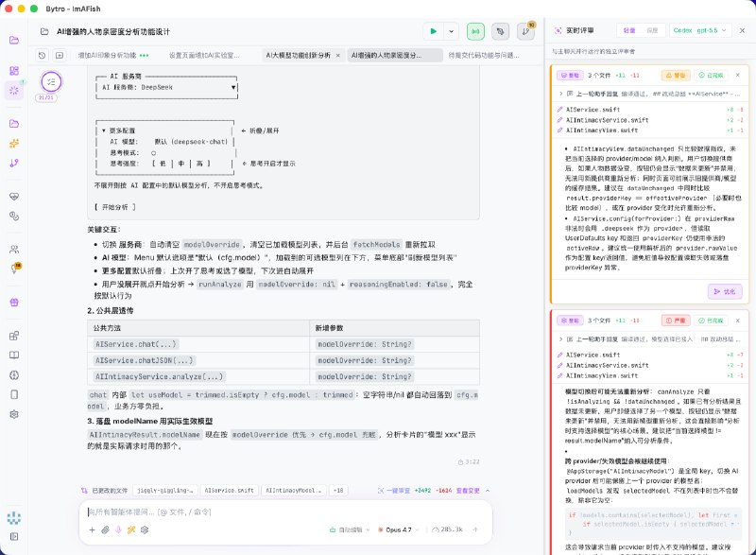
Task: Open the AIService.swift changed file chip
Action: (229, 491)
